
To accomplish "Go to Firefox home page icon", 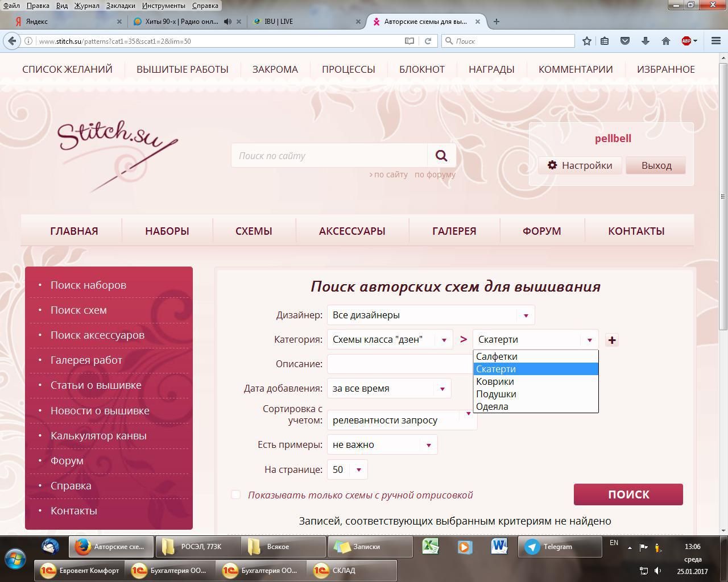I will tap(665, 41).
